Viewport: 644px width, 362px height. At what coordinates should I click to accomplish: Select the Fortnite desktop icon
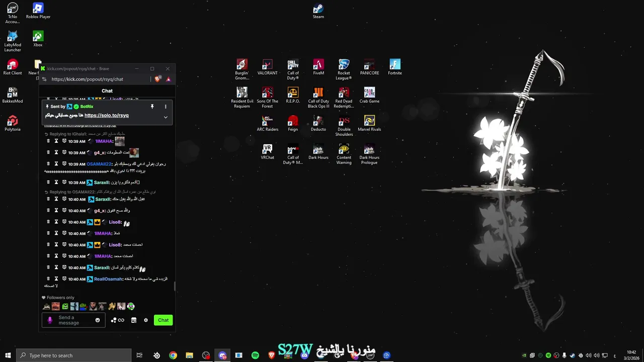click(x=395, y=67)
